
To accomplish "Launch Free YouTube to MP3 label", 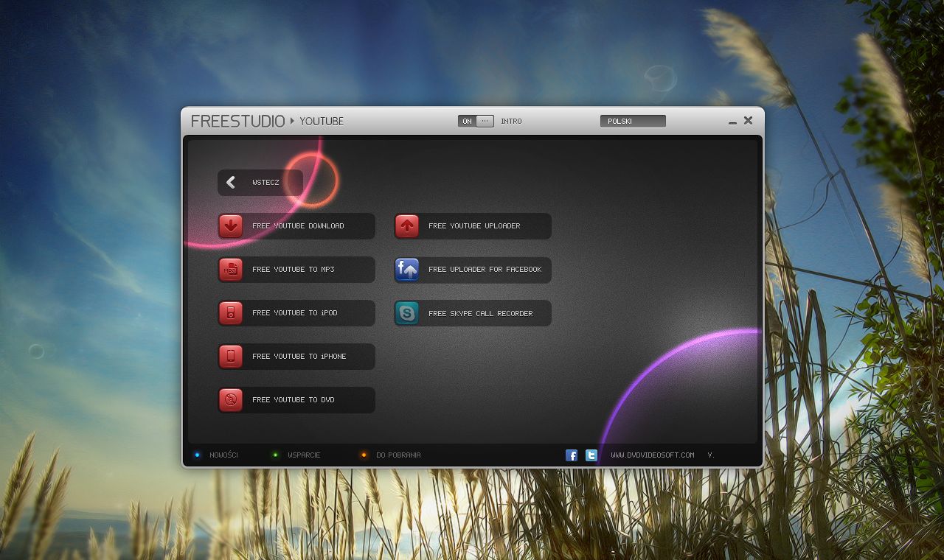I will 294,270.
